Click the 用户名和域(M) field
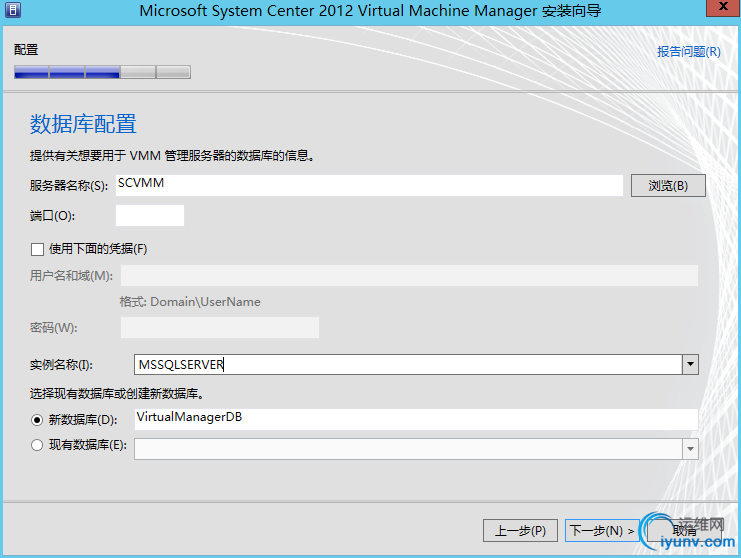Image resolution: width=741 pixels, height=558 pixels. click(409, 275)
